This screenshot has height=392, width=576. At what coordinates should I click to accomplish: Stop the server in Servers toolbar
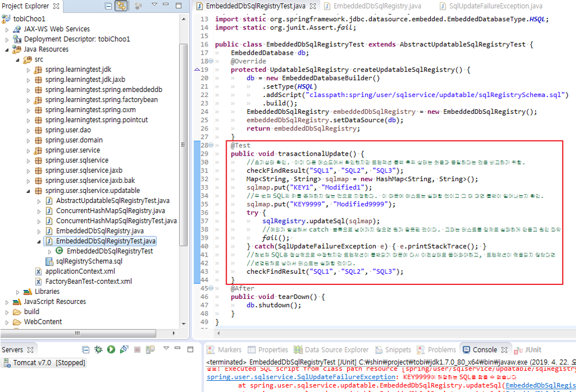(137, 350)
